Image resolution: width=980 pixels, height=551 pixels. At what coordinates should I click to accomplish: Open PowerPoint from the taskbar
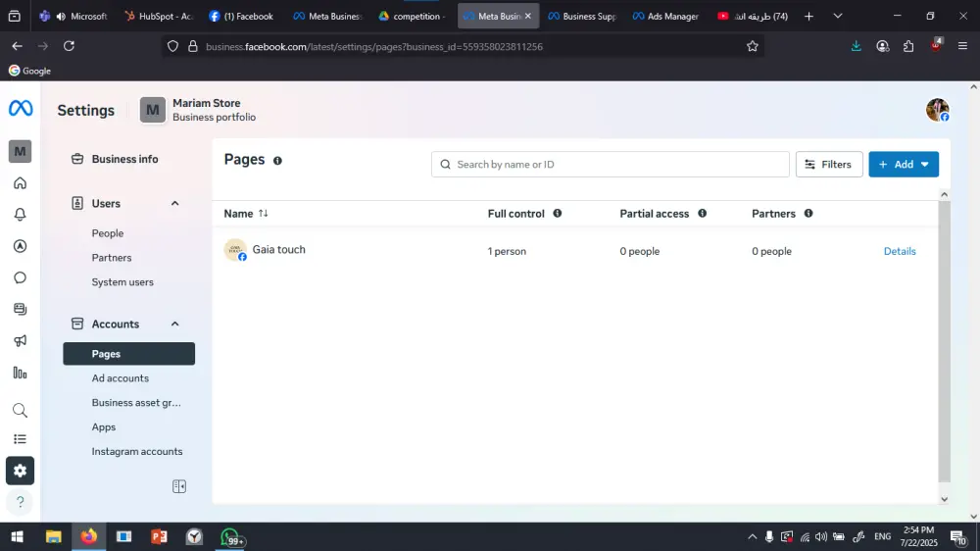click(159, 536)
